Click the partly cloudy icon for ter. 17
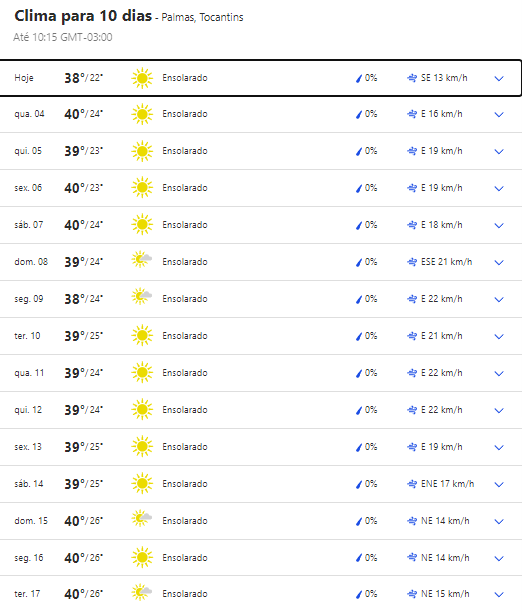 click(x=142, y=592)
